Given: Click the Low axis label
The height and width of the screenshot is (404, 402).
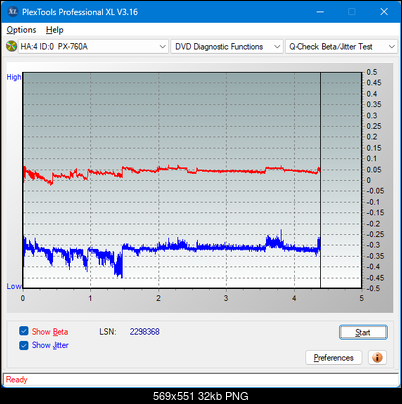Looking at the screenshot, I should [x=14, y=286].
